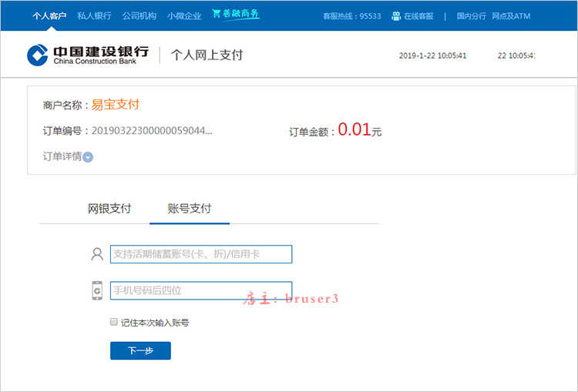
Task: Open the 私人银行 nav item
Action: [x=94, y=16]
